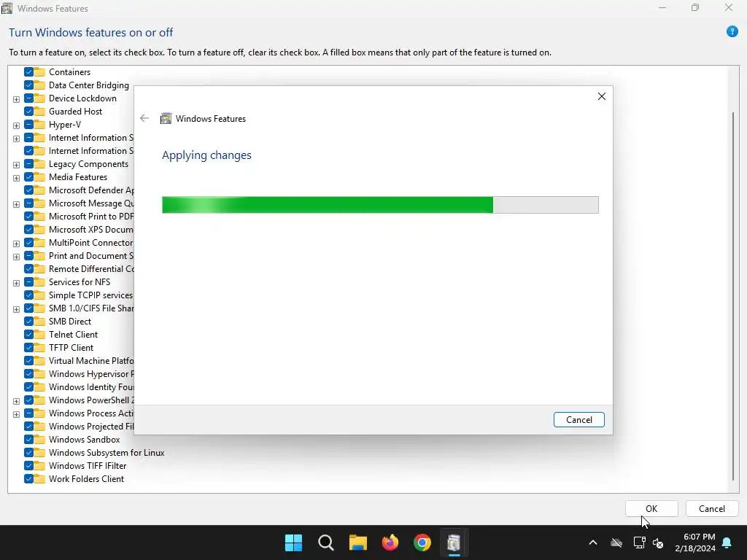Click the Windows TIFF IFilter folder icon
Image resolution: width=747 pixels, height=560 pixels.
click(39, 466)
